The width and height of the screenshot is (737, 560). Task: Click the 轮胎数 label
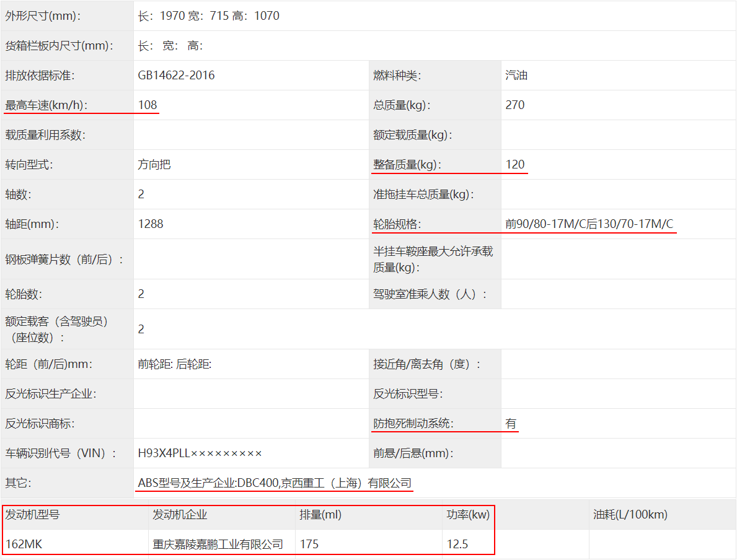[x=24, y=294]
